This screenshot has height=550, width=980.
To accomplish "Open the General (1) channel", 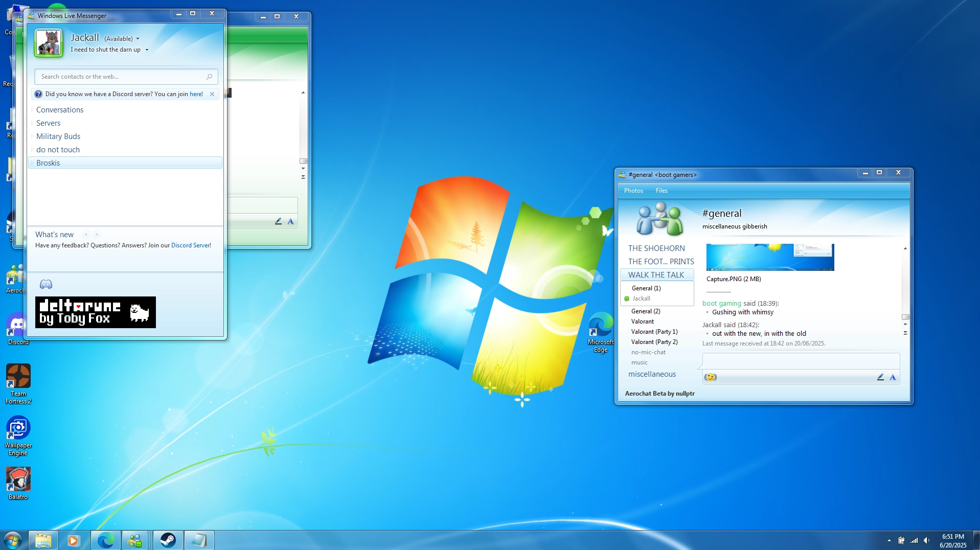I will pyautogui.click(x=646, y=288).
